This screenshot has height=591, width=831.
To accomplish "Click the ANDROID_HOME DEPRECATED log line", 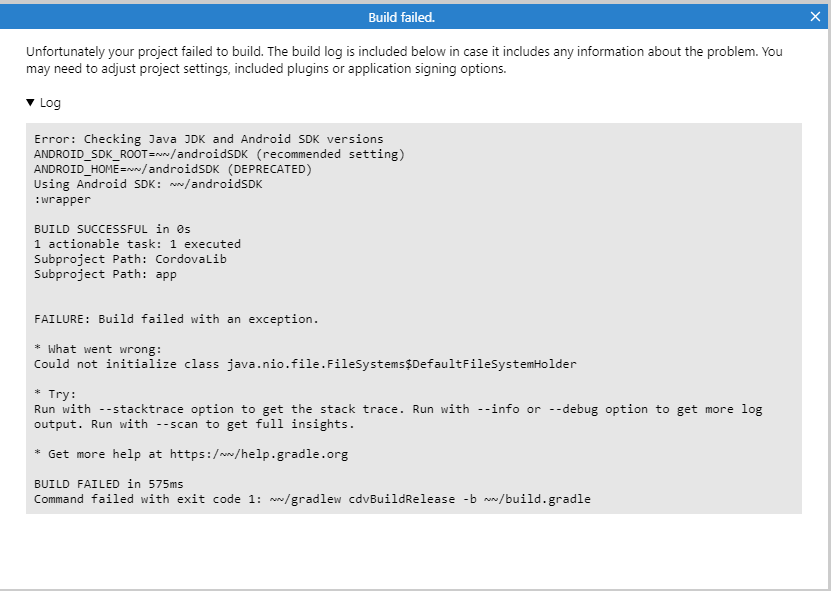I will pos(173,169).
